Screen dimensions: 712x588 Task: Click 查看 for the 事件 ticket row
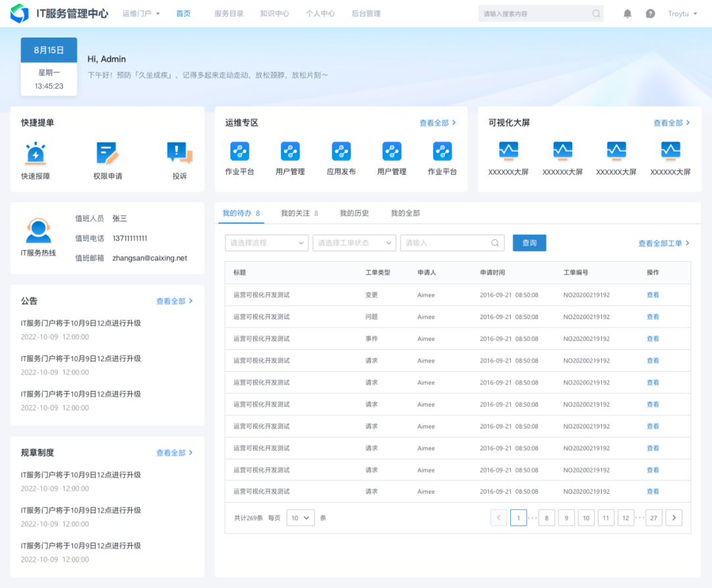click(653, 338)
